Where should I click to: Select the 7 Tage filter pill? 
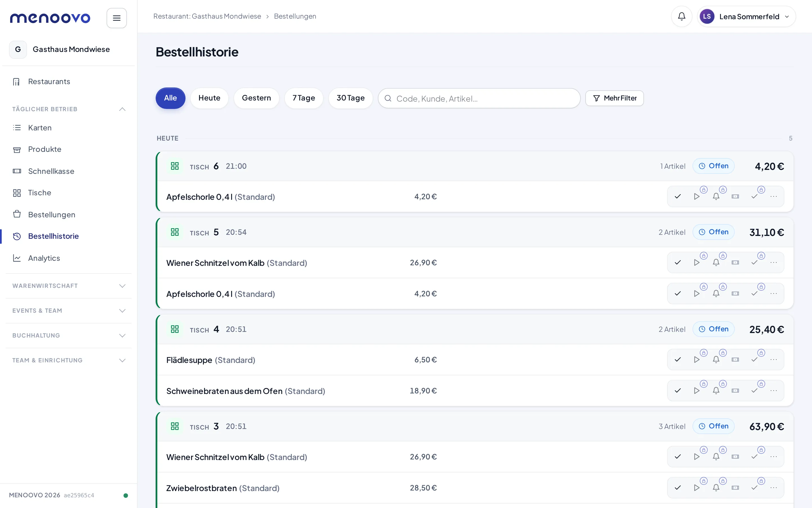pos(304,98)
